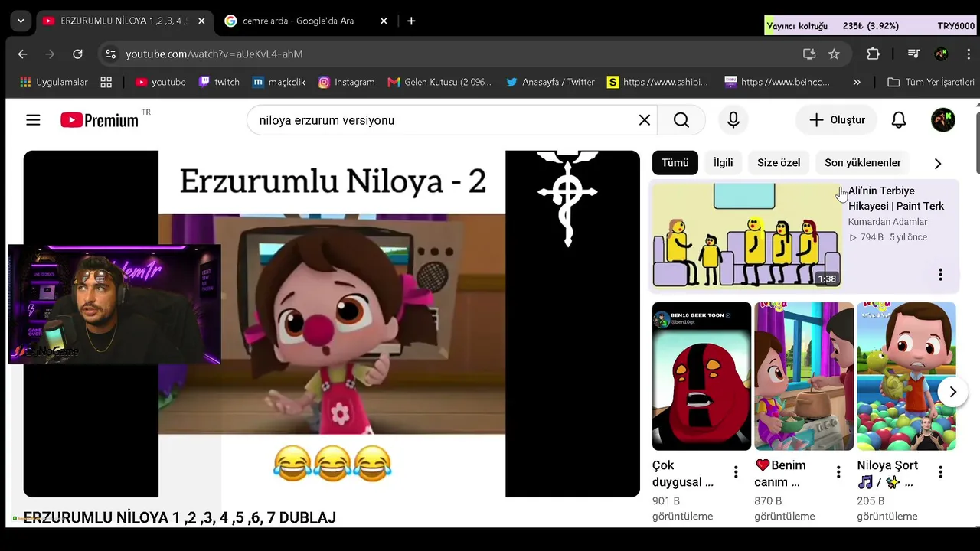Screen dimensions: 980x551
Task: Run search with the magnifier button
Action: (681, 120)
